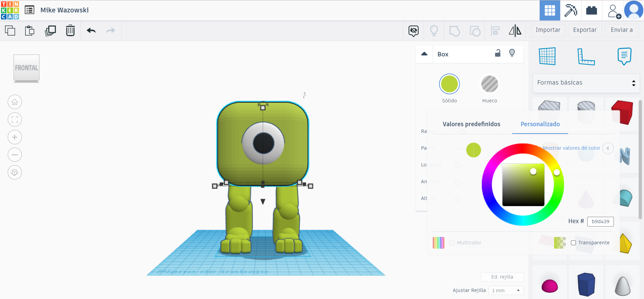644x299 pixels.
Task: Pick the gray paraboloid shape
Action: (x=623, y=286)
